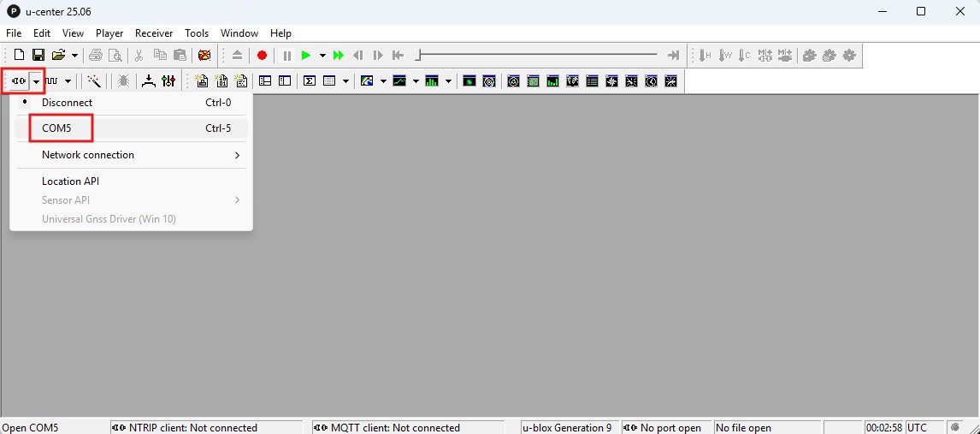The height and width of the screenshot is (434, 980).
Task: Click the autobauding magic wand icon
Action: (94, 81)
